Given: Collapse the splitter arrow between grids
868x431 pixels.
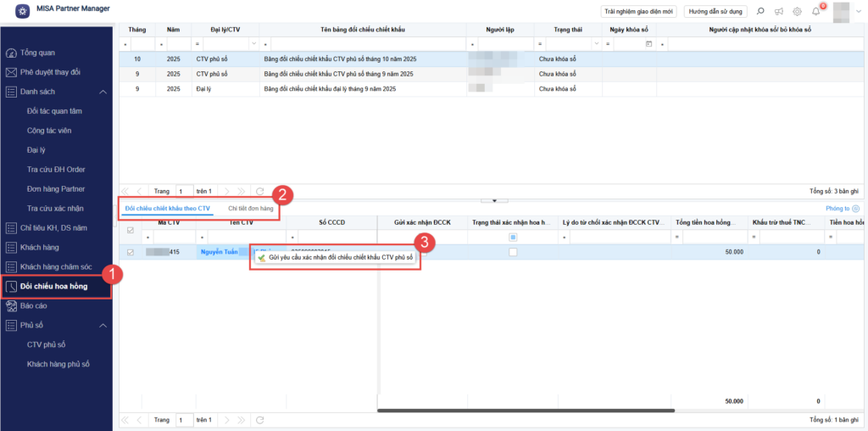Looking at the screenshot, I should 495,200.
